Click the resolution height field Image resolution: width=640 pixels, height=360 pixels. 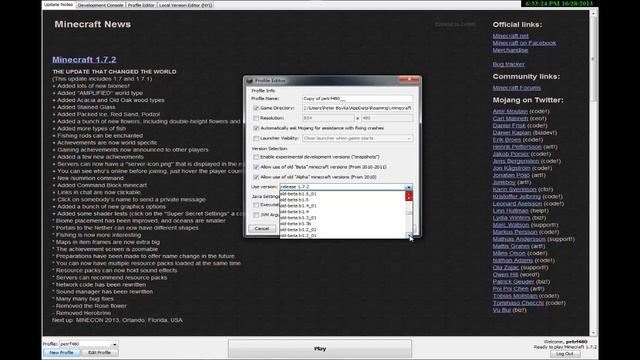click(387, 118)
